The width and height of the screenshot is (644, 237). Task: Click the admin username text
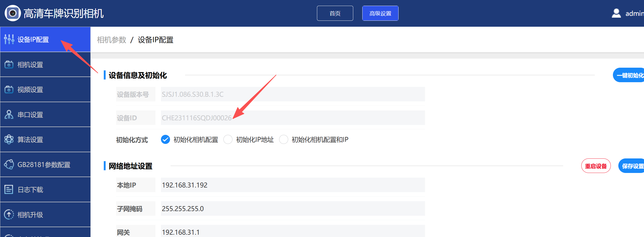(x=635, y=13)
